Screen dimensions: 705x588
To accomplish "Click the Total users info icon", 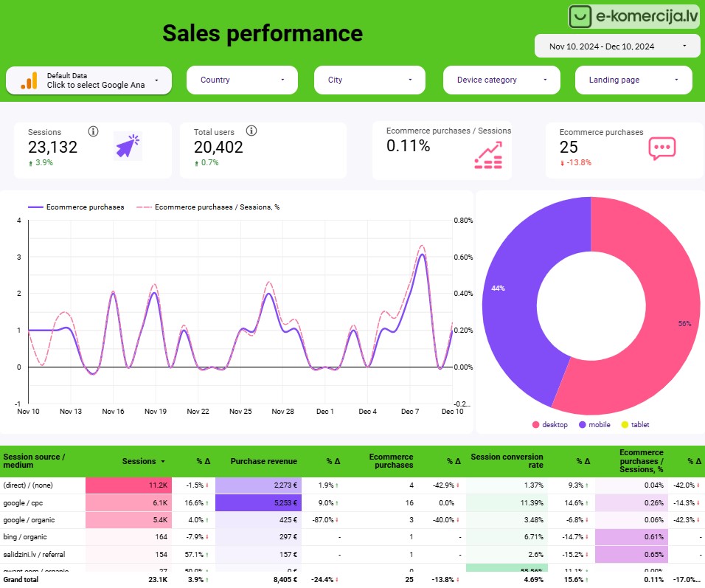I will [x=251, y=131].
